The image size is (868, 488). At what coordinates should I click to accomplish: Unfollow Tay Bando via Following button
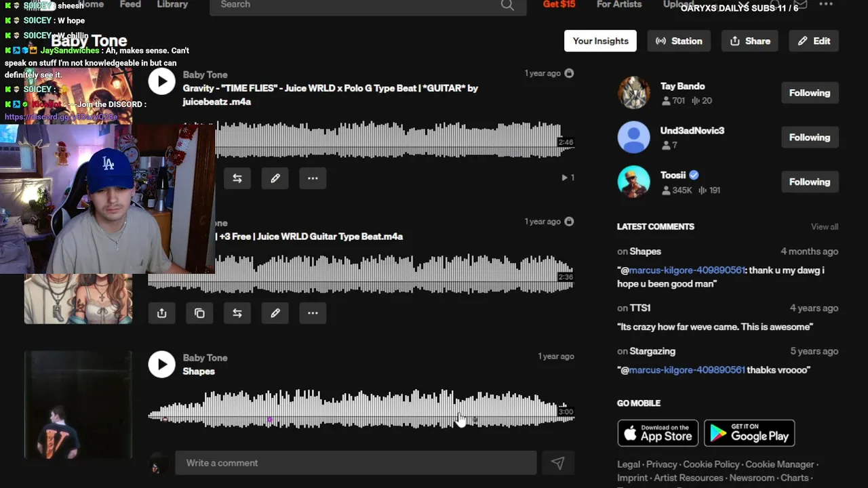[809, 93]
